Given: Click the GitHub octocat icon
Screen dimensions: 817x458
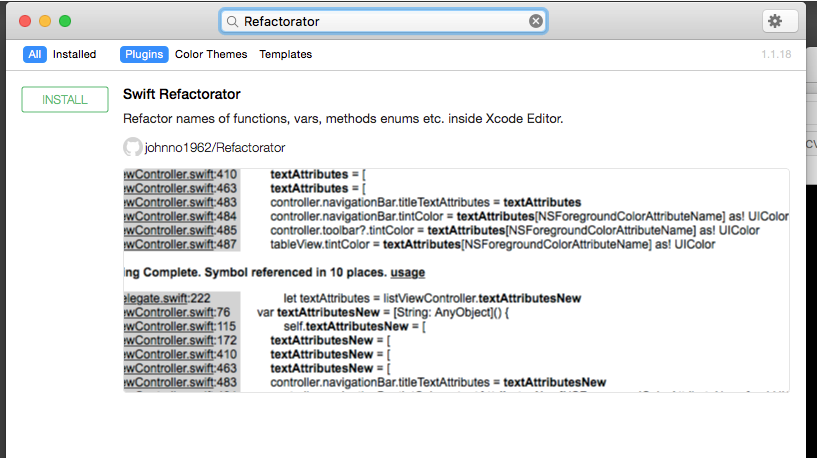Looking at the screenshot, I should tap(132, 147).
